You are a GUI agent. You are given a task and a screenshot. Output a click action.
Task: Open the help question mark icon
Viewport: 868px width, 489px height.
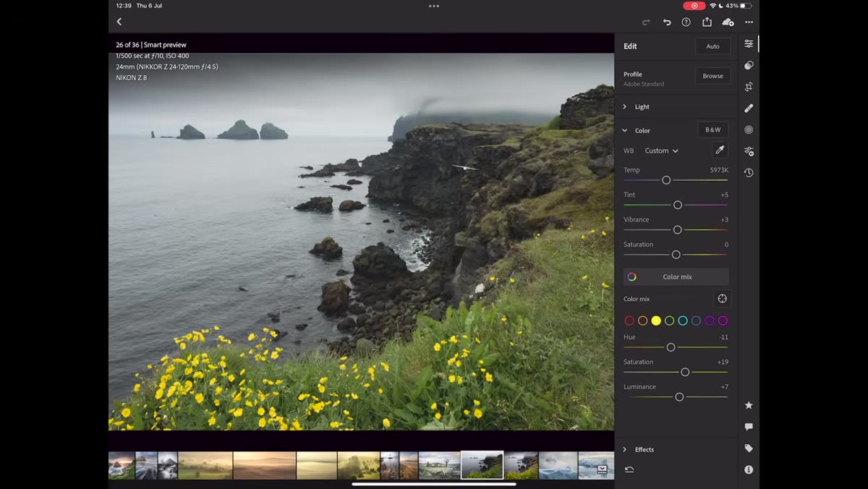686,22
